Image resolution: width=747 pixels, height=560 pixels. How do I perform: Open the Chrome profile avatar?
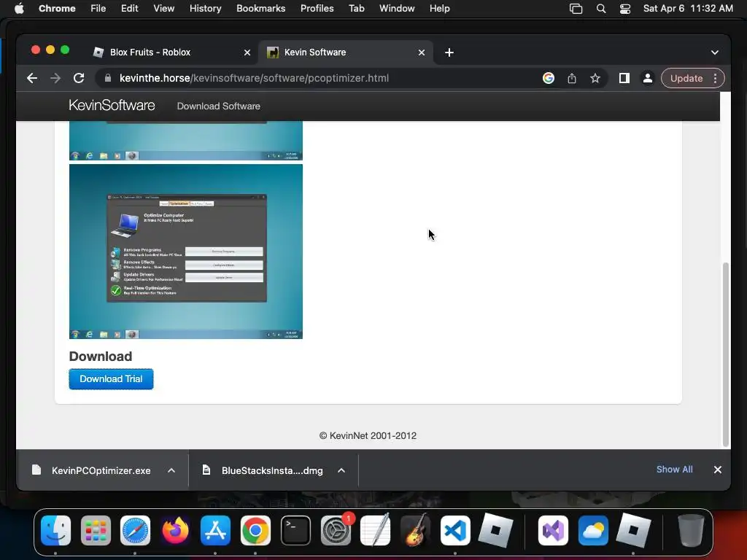[x=648, y=78]
